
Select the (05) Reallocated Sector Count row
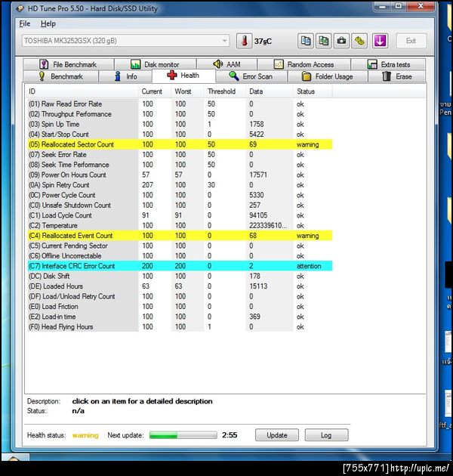[180, 144]
